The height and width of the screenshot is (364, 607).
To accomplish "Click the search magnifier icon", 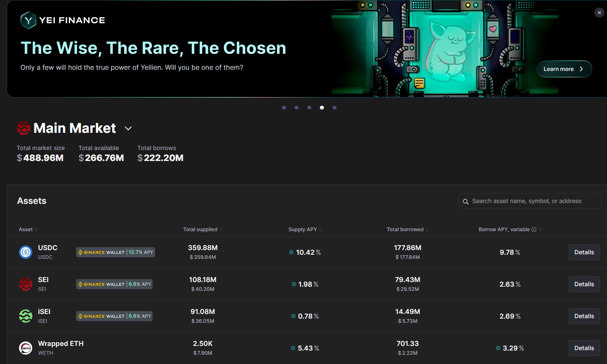I will point(466,202).
